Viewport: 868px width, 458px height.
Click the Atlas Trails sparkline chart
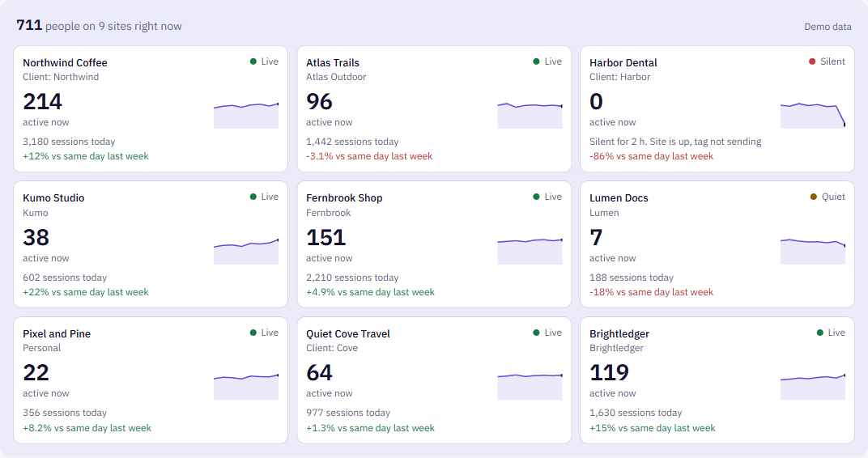(x=530, y=115)
